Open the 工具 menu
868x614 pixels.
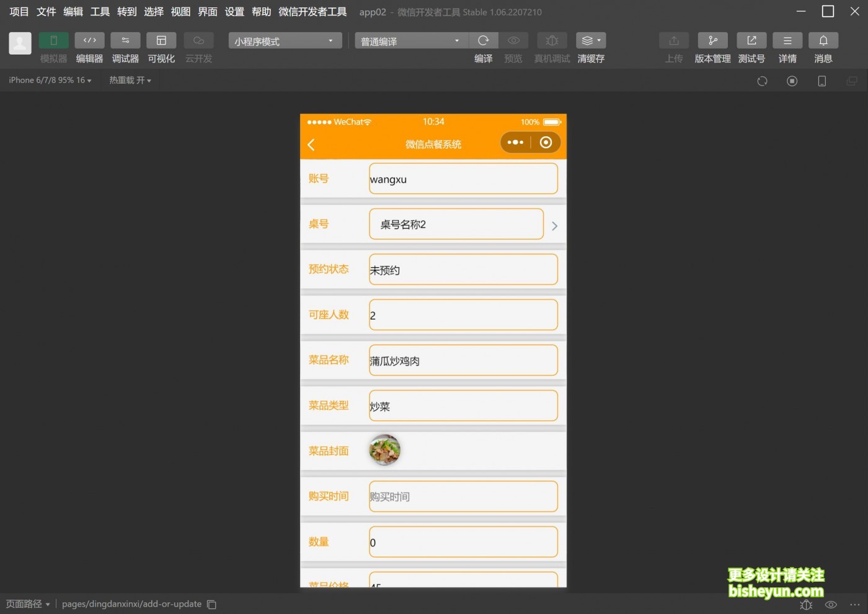pyautogui.click(x=100, y=12)
